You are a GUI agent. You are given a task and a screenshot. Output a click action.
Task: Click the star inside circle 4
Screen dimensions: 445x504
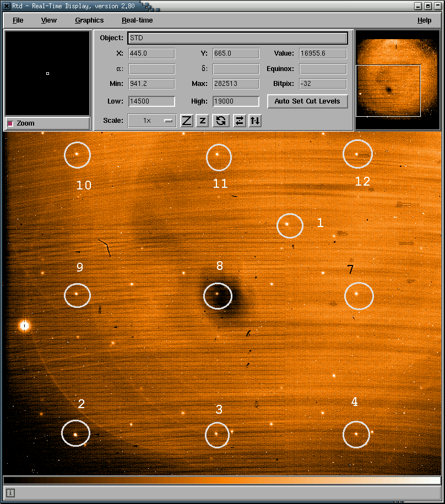tap(356, 433)
